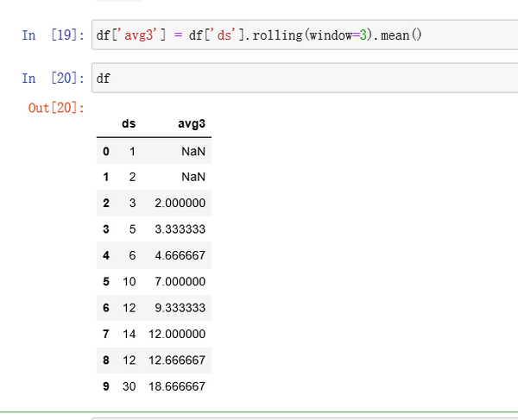Click ds value 10 in row 5
The width and height of the screenshot is (518, 420).
(129, 282)
